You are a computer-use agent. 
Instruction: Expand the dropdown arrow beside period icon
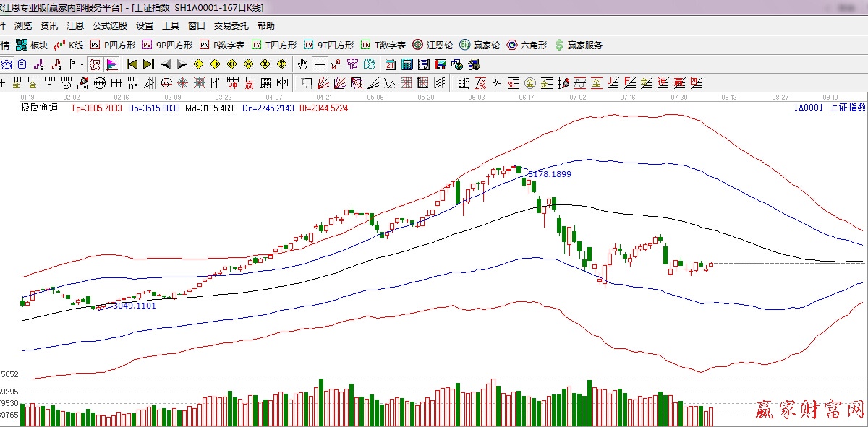pos(82,64)
